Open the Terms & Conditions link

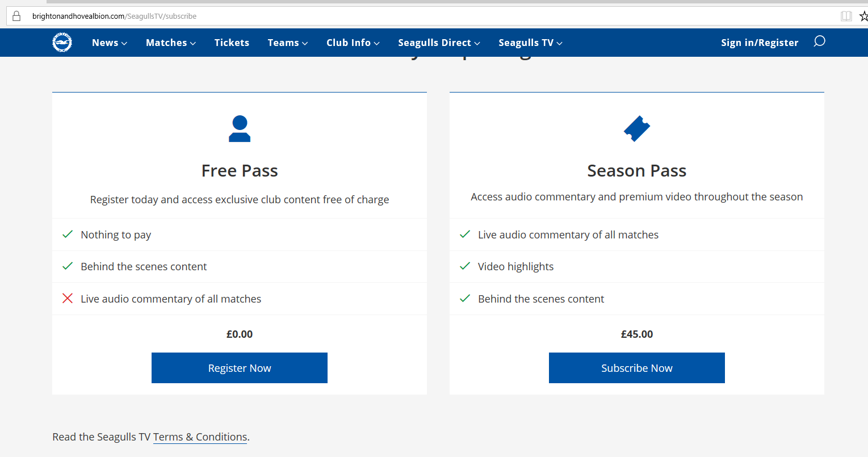pyautogui.click(x=200, y=437)
